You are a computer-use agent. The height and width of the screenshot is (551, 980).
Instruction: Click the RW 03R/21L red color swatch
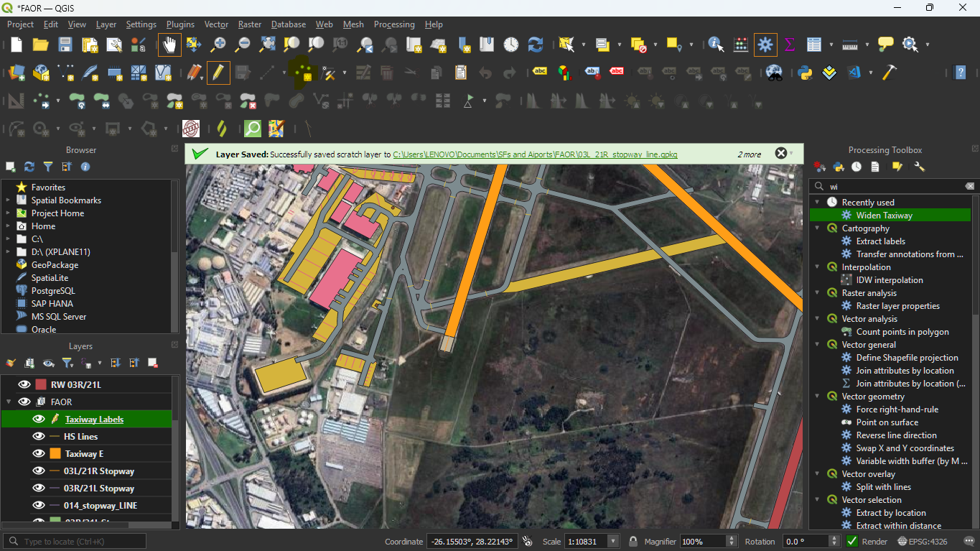pos(41,384)
